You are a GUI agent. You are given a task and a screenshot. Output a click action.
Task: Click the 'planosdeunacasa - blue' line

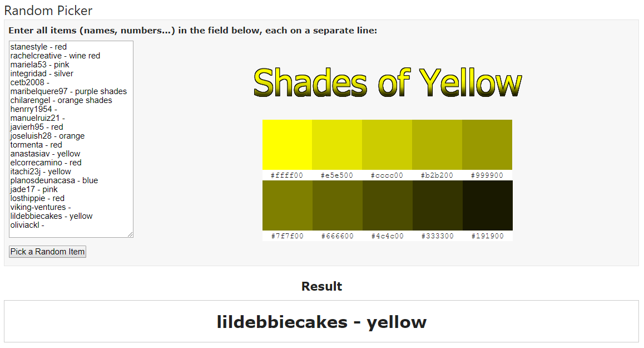pos(54,180)
